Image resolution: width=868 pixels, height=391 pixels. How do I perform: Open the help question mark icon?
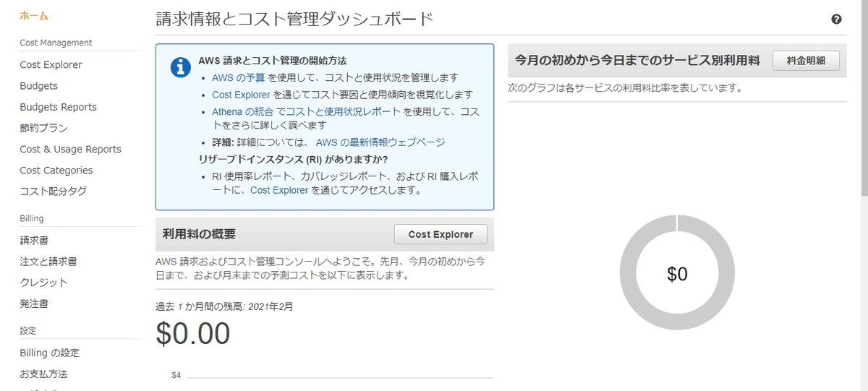(837, 20)
